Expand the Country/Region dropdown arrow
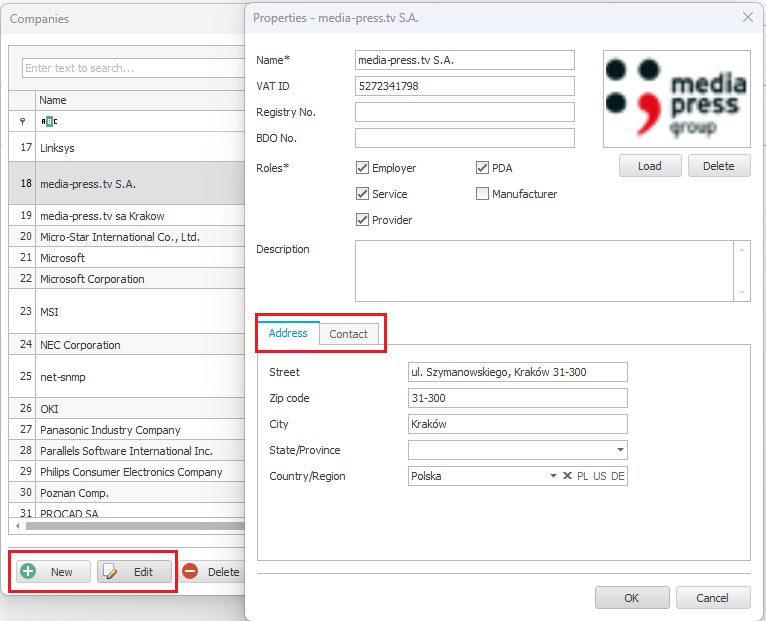Image resolution: width=766 pixels, height=621 pixels. (x=553, y=476)
